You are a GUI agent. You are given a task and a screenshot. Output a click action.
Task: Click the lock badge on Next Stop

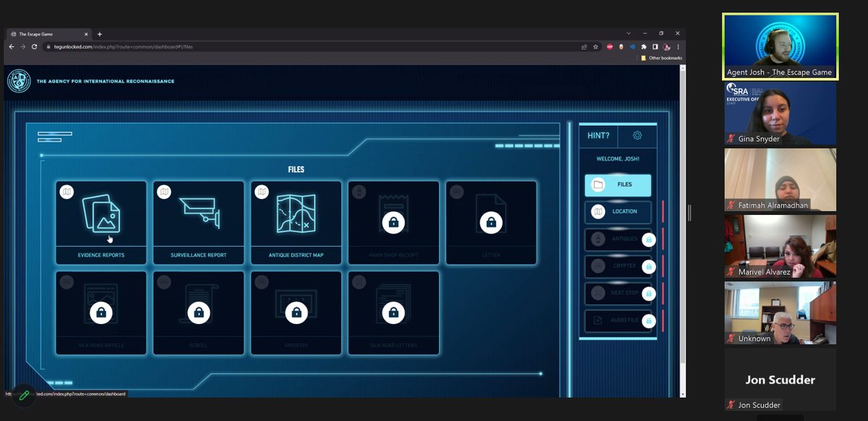pos(649,294)
